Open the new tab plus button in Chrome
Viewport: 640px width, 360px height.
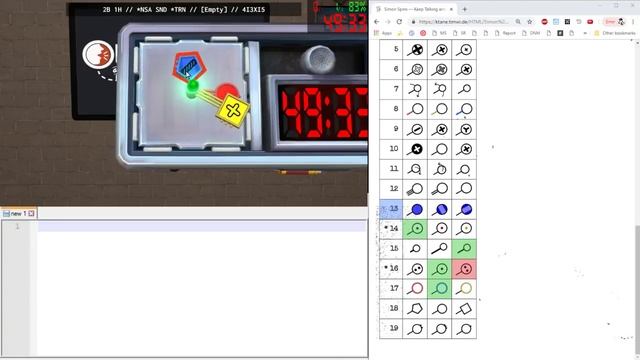[464, 9]
